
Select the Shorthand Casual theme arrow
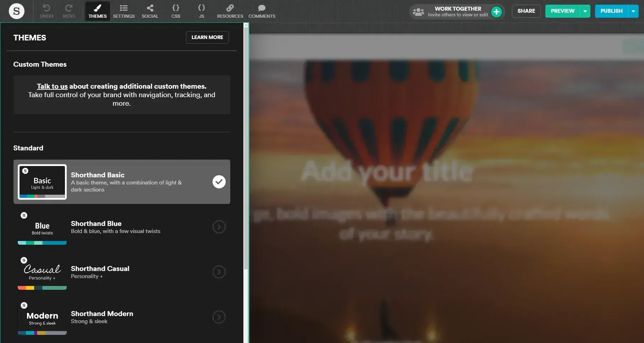point(219,272)
